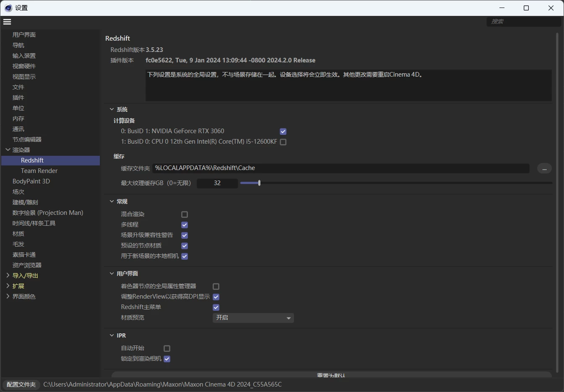564x392 pixels.
Task: Toggle the 预设的节点材质 checkbox
Action: click(185, 246)
